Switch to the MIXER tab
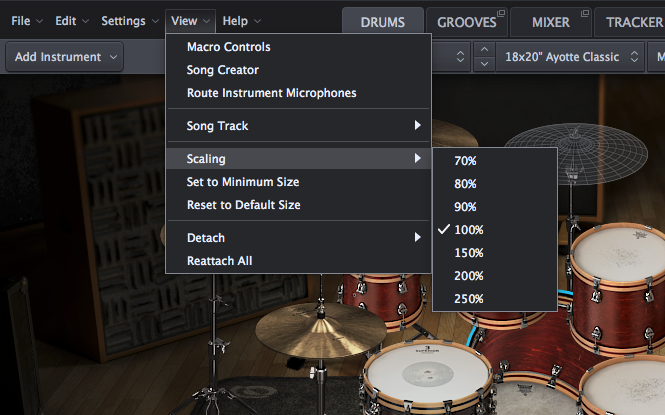 pos(550,22)
